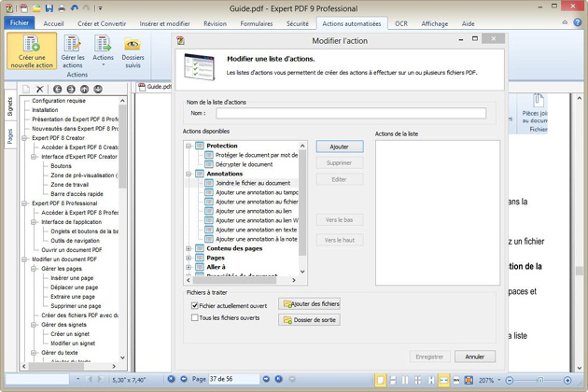The width and height of the screenshot is (588, 392).
Task: Select Ajouter une annotation en texte
Action: pyautogui.click(x=257, y=230)
